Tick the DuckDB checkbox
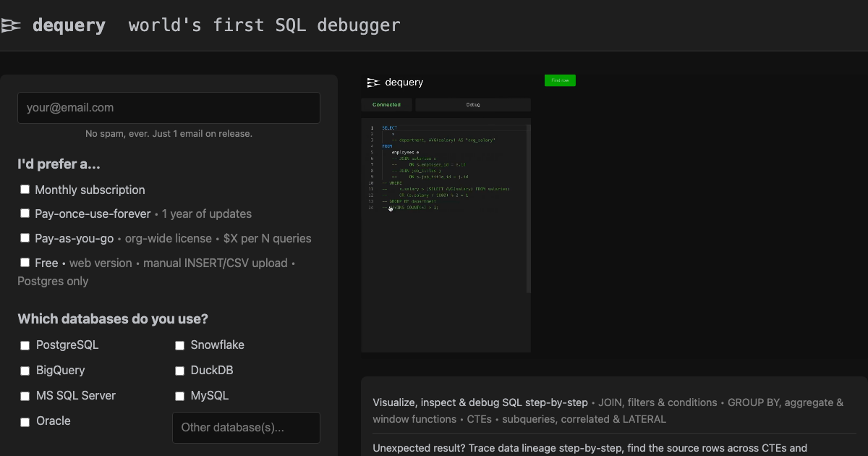868x456 pixels. click(x=179, y=371)
